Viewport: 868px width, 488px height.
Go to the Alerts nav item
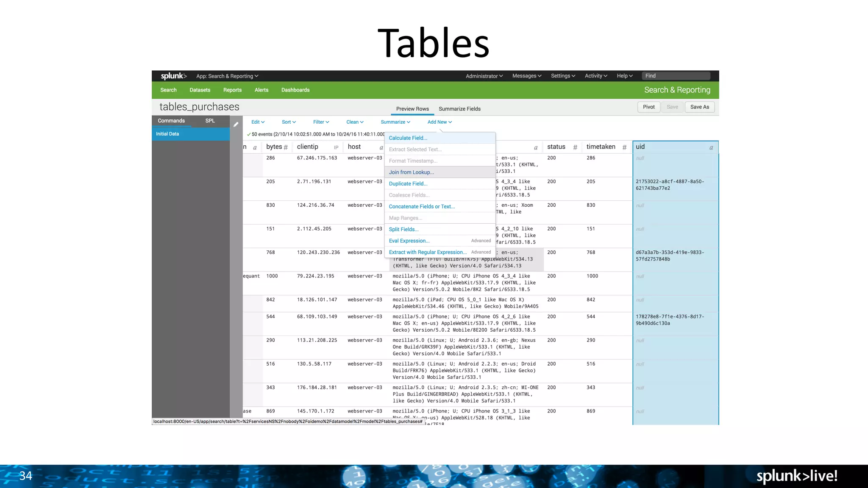(262, 90)
